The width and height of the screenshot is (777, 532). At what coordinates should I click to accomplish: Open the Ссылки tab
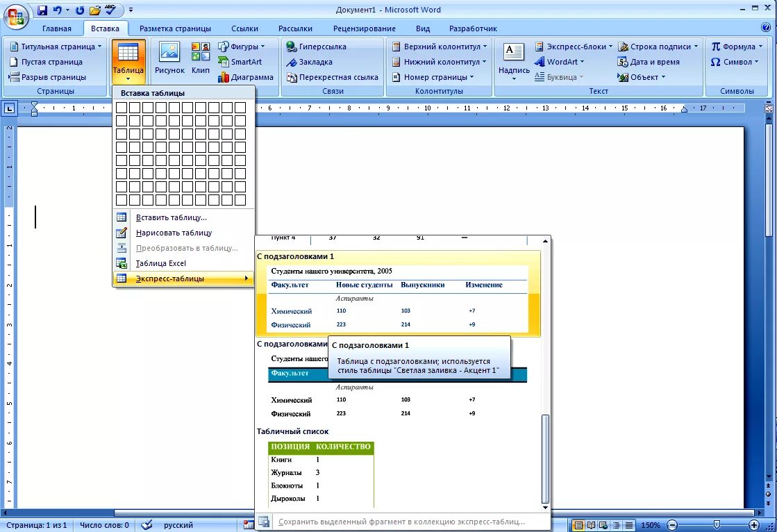pos(244,28)
